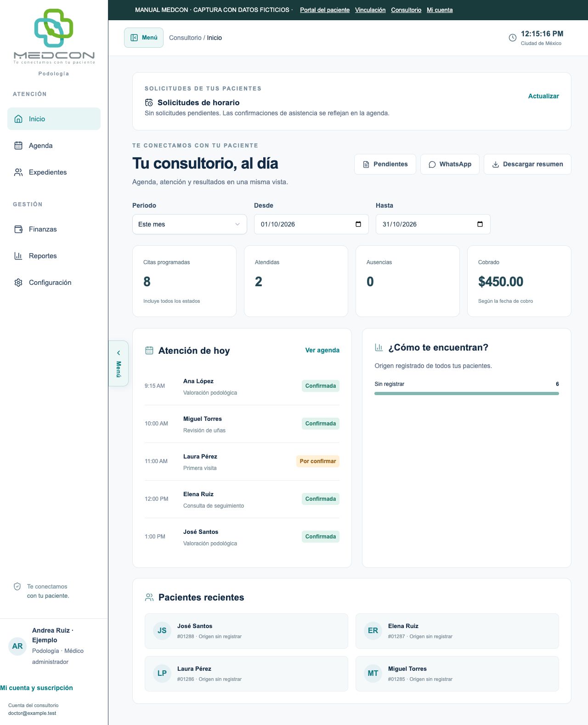The width and height of the screenshot is (588, 725).
Task: Click the Actualizar link
Action: point(543,96)
